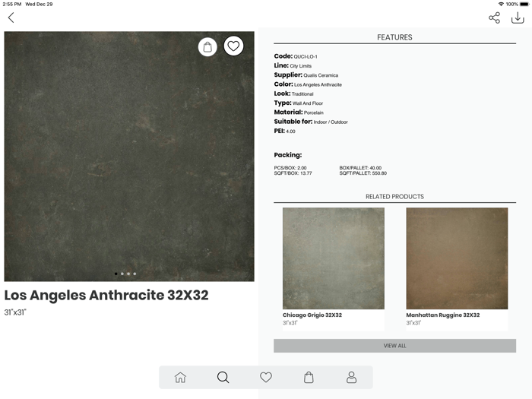Select the last image pager dot
Image resolution: width=532 pixels, height=399 pixels.
pyautogui.click(x=135, y=274)
